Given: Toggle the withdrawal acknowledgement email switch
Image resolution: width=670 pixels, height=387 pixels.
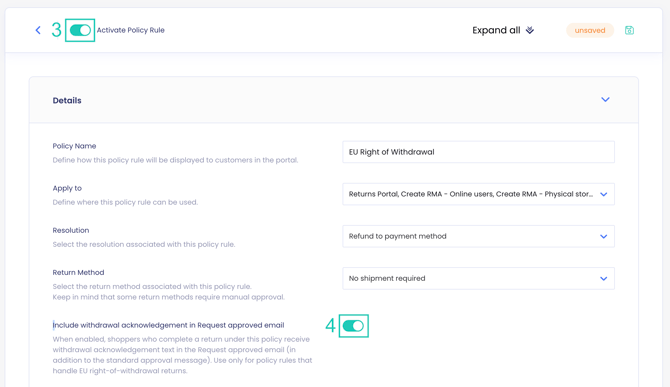Looking at the screenshot, I should click(353, 326).
